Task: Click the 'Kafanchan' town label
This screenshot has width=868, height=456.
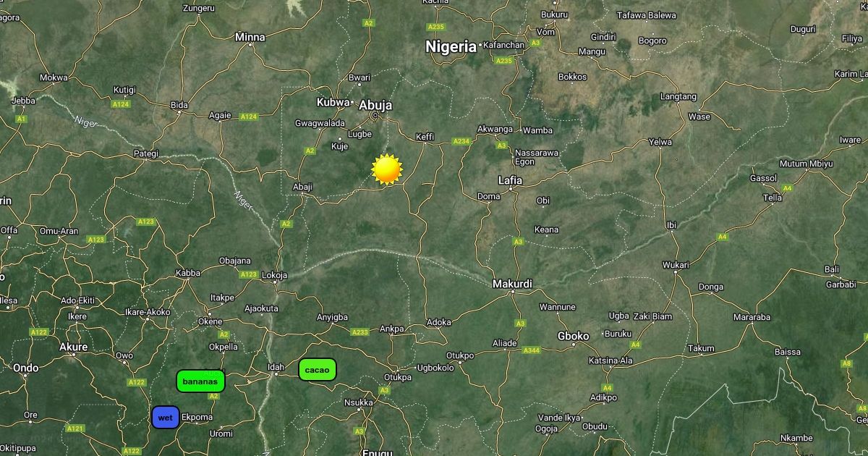Action: 504,45
